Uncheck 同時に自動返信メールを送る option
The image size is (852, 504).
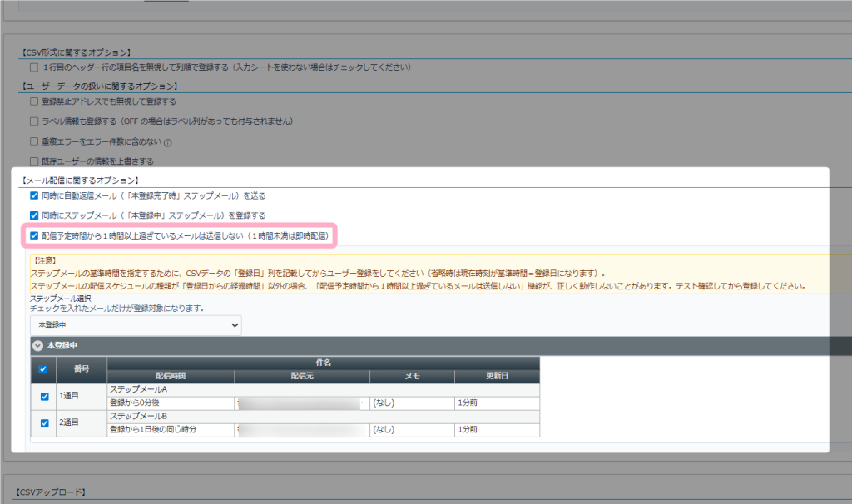34,195
